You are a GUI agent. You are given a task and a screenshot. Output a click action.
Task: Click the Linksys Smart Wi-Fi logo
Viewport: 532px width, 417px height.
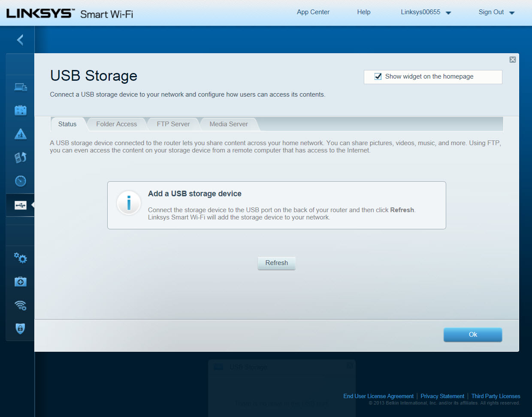(x=70, y=14)
